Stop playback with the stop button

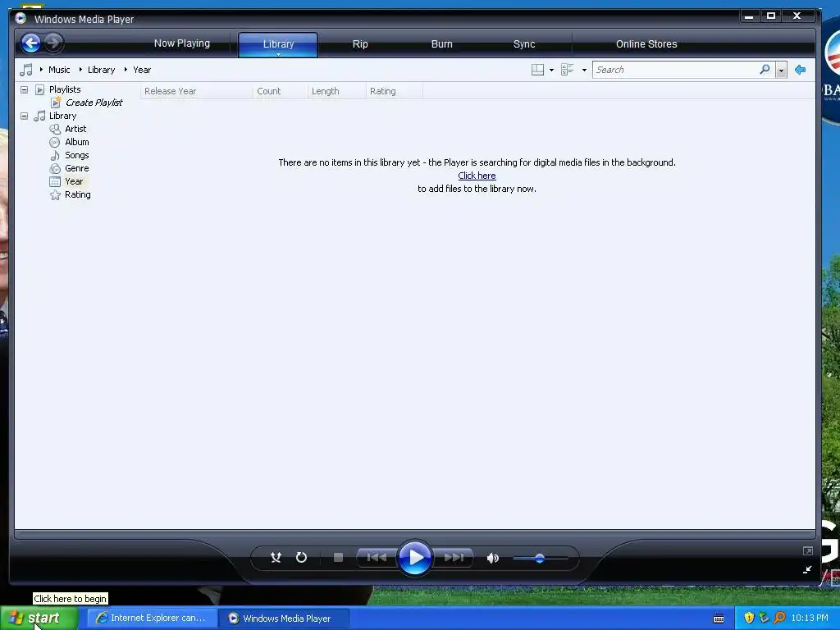pos(338,558)
